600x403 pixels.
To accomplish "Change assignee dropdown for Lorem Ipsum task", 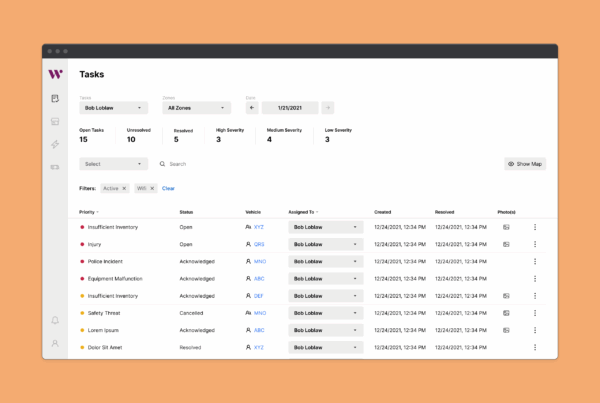I will tap(326, 330).
